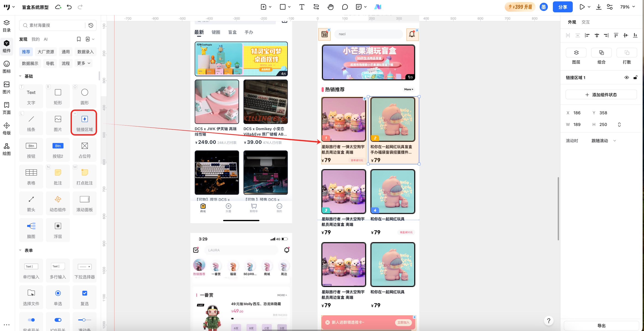Pick the 安卓开关 android switch component
Screen dimensions: 644x331
tap(31, 322)
